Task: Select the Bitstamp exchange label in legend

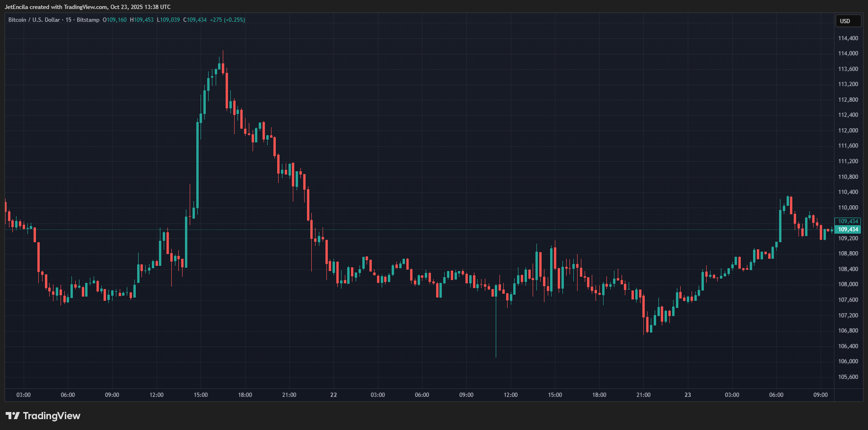Action: click(x=88, y=20)
